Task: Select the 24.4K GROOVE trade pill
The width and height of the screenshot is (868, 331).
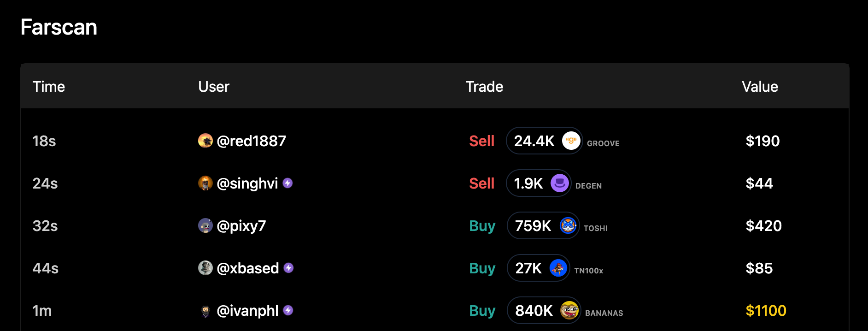Action: [544, 141]
